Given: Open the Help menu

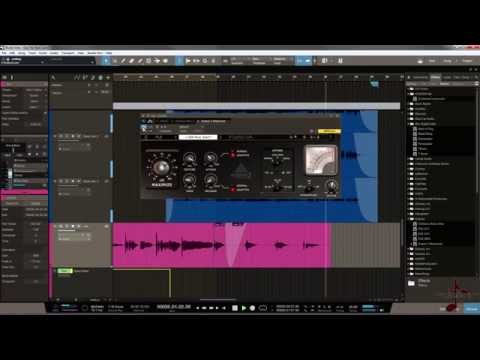Looking at the screenshot, I should (x=109, y=53).
